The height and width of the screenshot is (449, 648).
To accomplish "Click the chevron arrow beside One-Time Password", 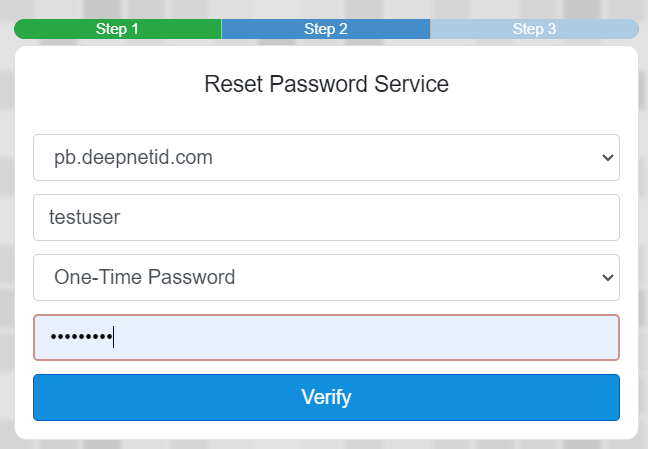I will tap(605, 278).
